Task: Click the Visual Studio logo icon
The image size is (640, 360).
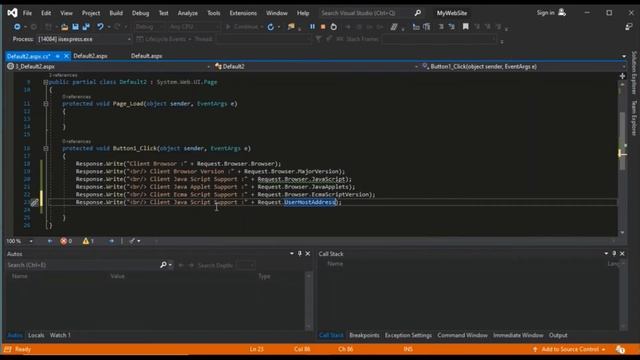Action: (x=12, y=13)
